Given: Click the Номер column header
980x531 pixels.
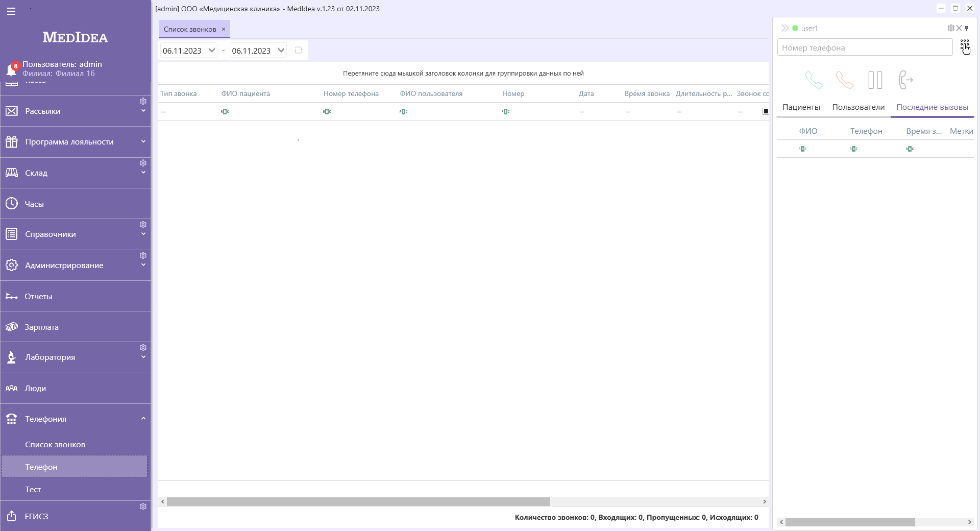Looking at the screenshot, I should click(513, 93).
